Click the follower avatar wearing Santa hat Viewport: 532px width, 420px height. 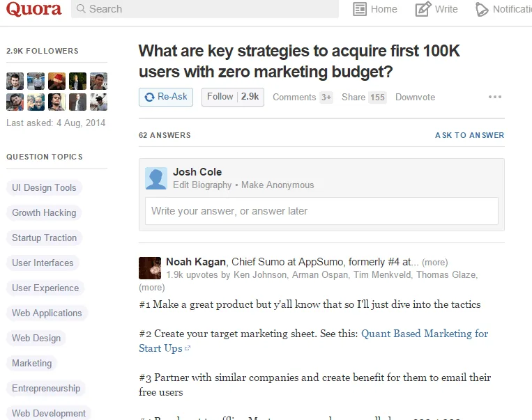[x=56, y=81]
